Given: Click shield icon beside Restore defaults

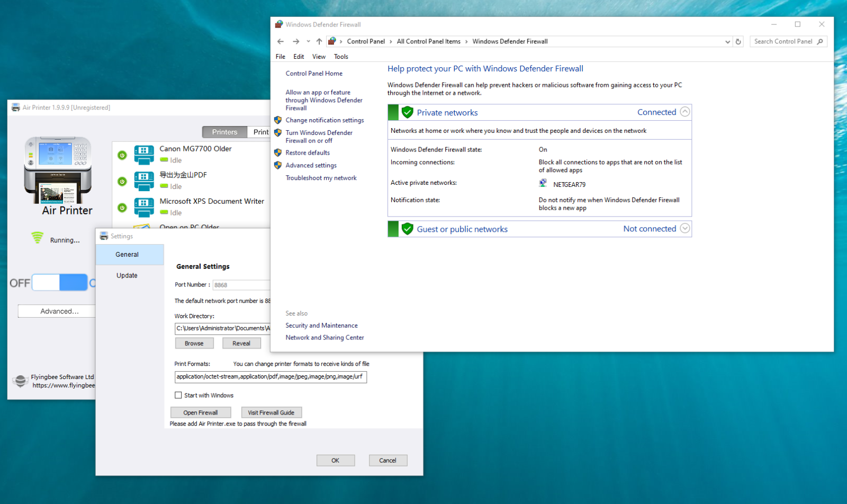Looking at the screenshot, I should (x=278, y=152).
